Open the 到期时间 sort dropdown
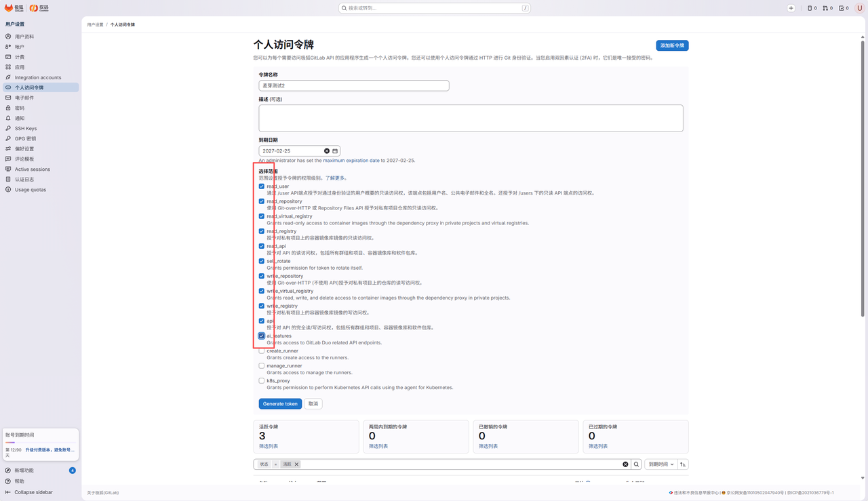 [x=661, y=464]
